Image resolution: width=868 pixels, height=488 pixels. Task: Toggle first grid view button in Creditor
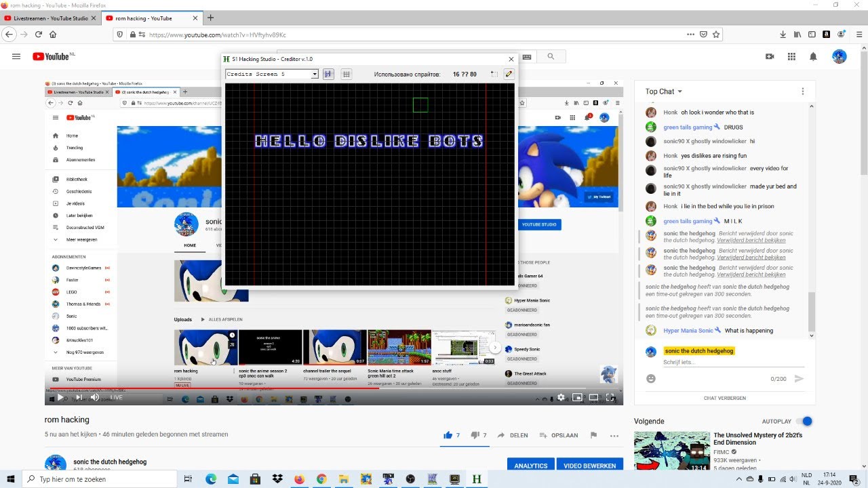click(x=328, y=74)
